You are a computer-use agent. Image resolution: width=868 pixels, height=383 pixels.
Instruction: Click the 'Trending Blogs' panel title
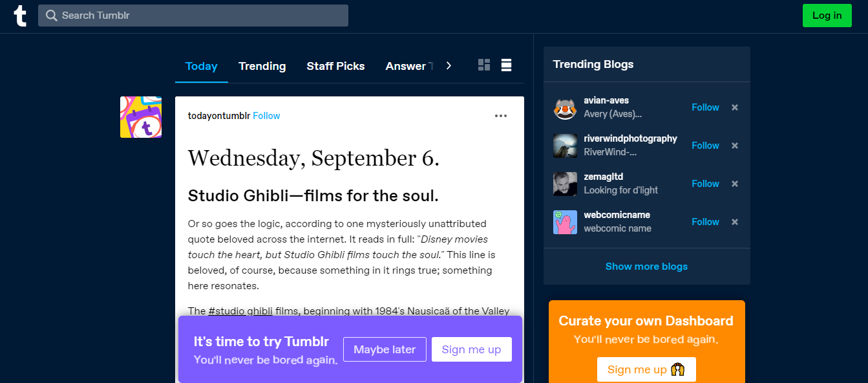593,64
